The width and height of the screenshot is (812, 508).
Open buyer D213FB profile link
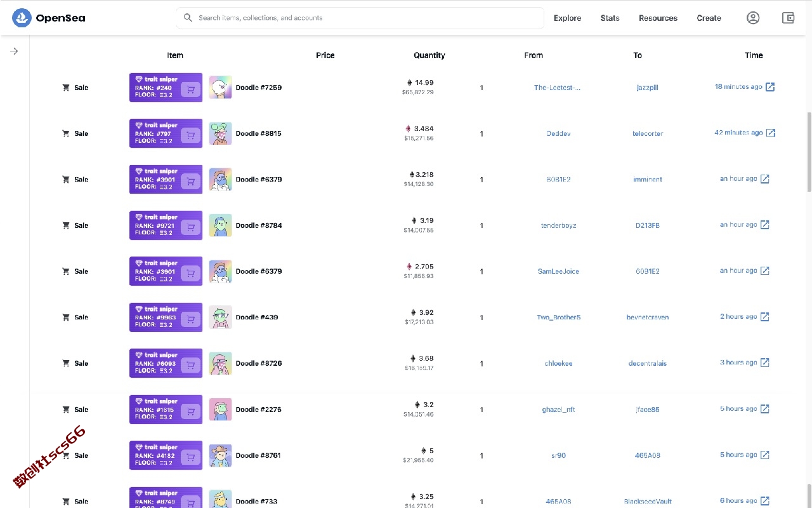coord(648,225)
